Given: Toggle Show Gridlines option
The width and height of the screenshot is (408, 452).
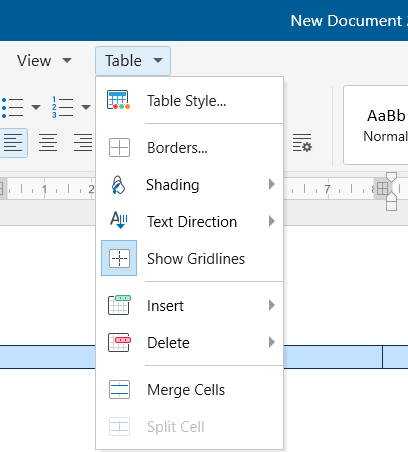Looking at the screenshot, I should [x=189, y=258].
